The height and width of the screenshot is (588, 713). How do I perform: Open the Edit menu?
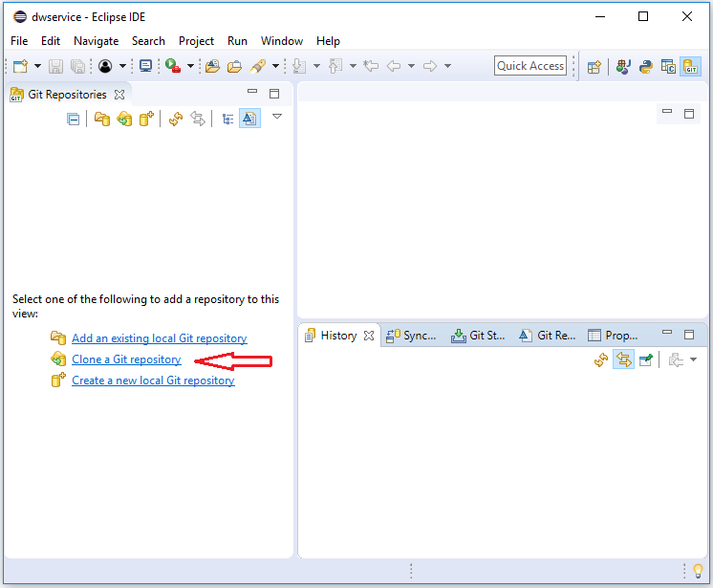tap(51, 41)
